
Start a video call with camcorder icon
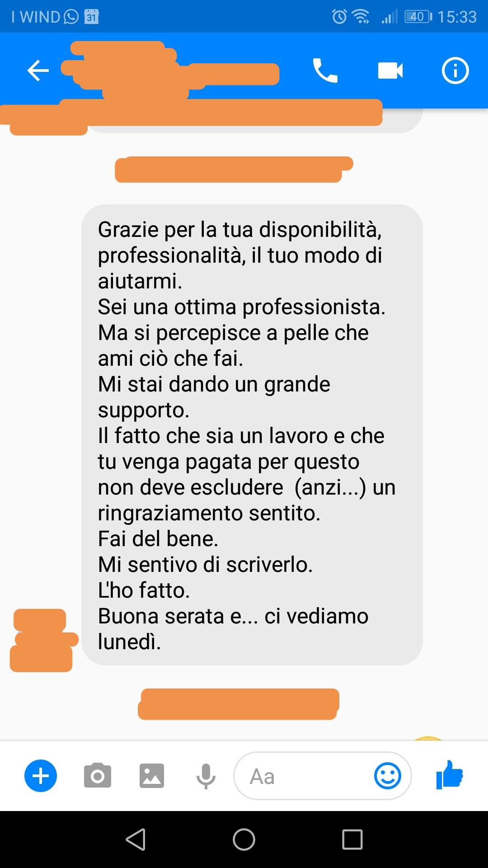pyautogui.click(x=390, y=71)
